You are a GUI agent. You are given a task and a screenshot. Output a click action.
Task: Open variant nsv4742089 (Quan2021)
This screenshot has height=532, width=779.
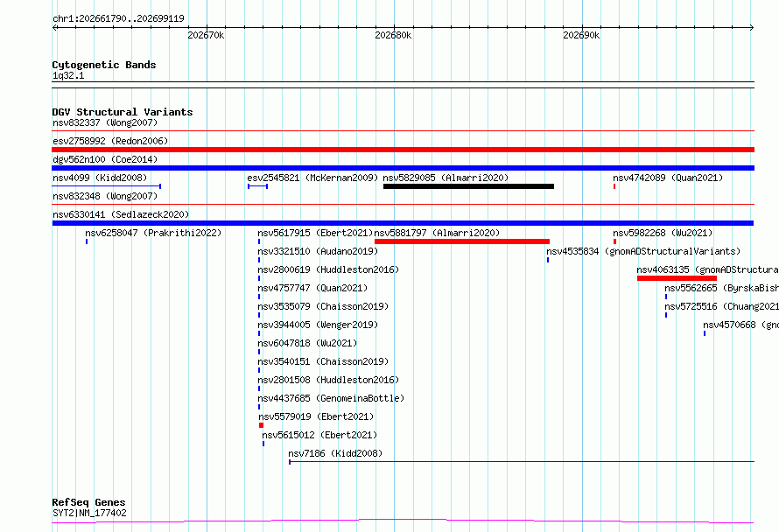668,178
